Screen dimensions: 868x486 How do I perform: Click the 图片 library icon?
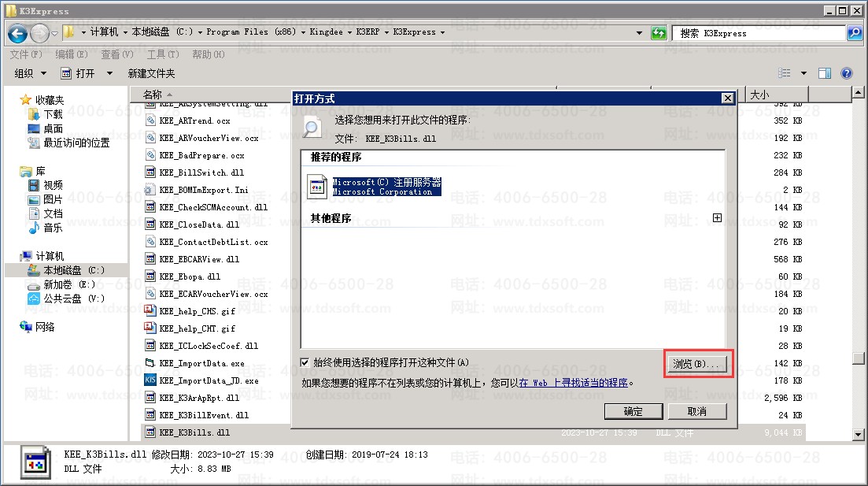(35, 199)
